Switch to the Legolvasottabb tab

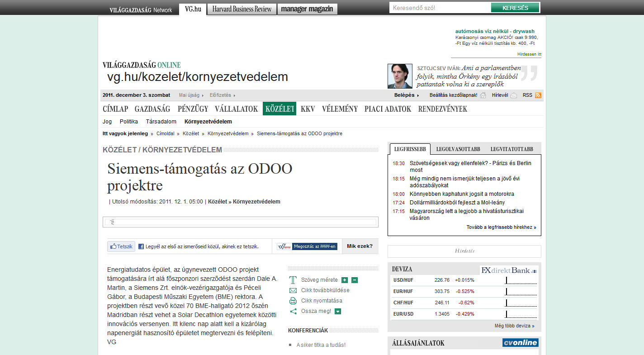pos(458,149)
